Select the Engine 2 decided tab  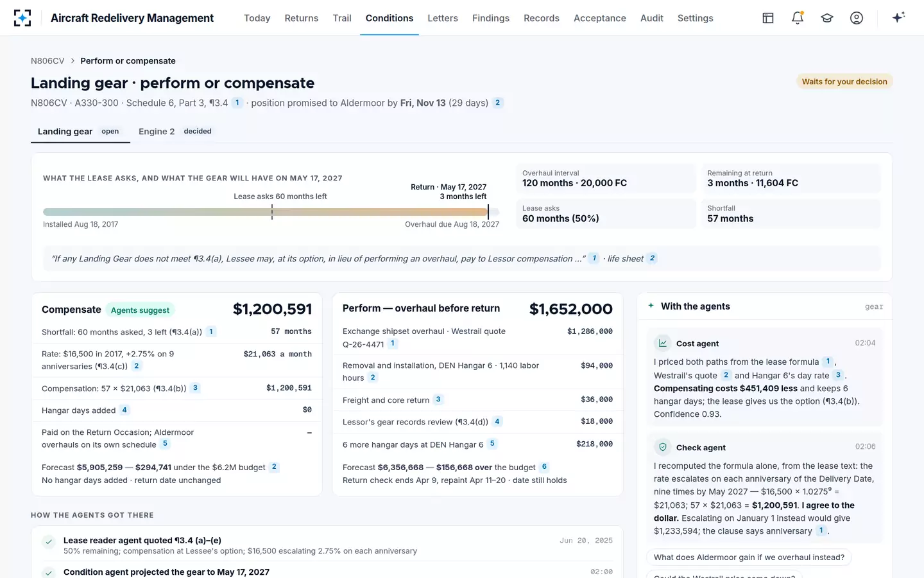coord(175,131)
